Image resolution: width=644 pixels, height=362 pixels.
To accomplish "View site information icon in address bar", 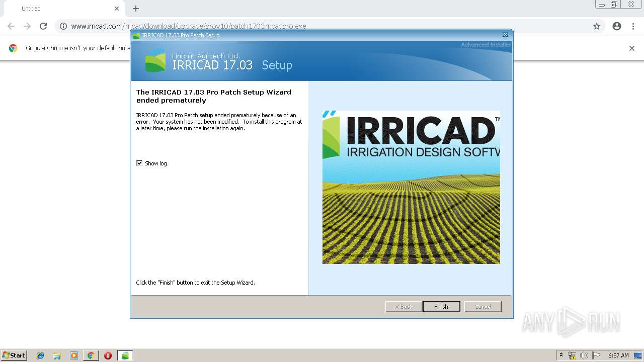I will point(63,26).
